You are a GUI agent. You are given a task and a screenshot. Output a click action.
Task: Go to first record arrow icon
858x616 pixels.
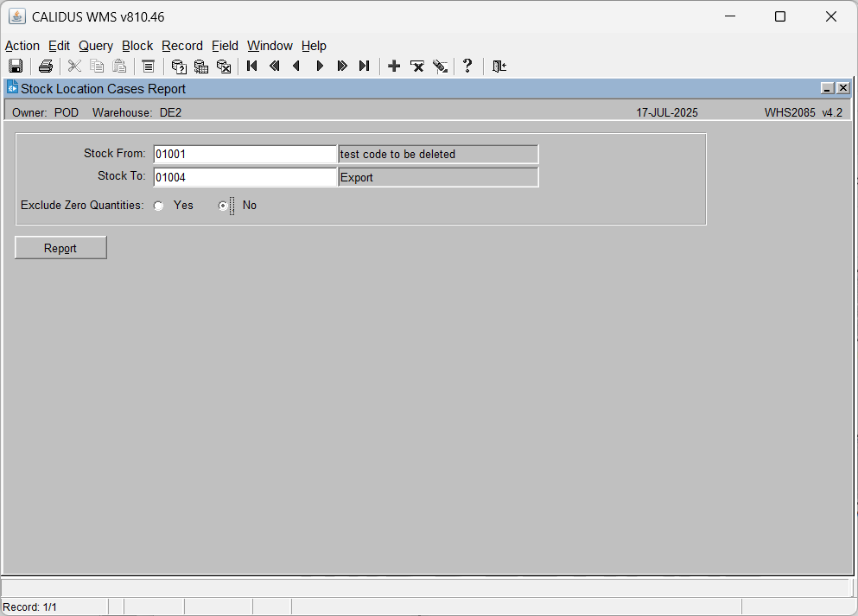251,67
